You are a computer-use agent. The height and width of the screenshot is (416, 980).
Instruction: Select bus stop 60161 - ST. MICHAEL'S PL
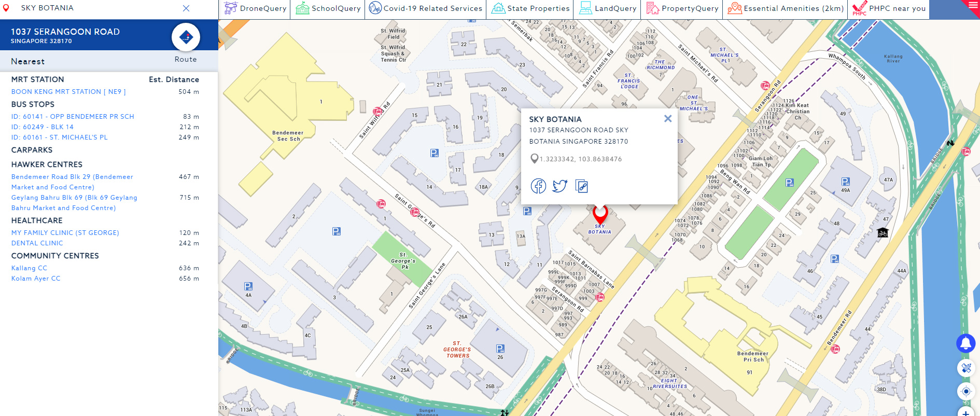pyautogui.click(x=60, y=137)
